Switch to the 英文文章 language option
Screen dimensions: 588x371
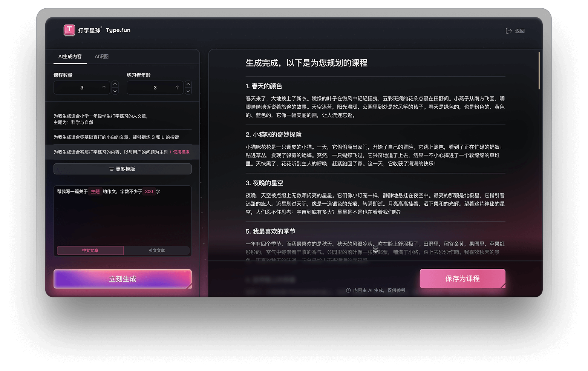[x=156, y=251]
